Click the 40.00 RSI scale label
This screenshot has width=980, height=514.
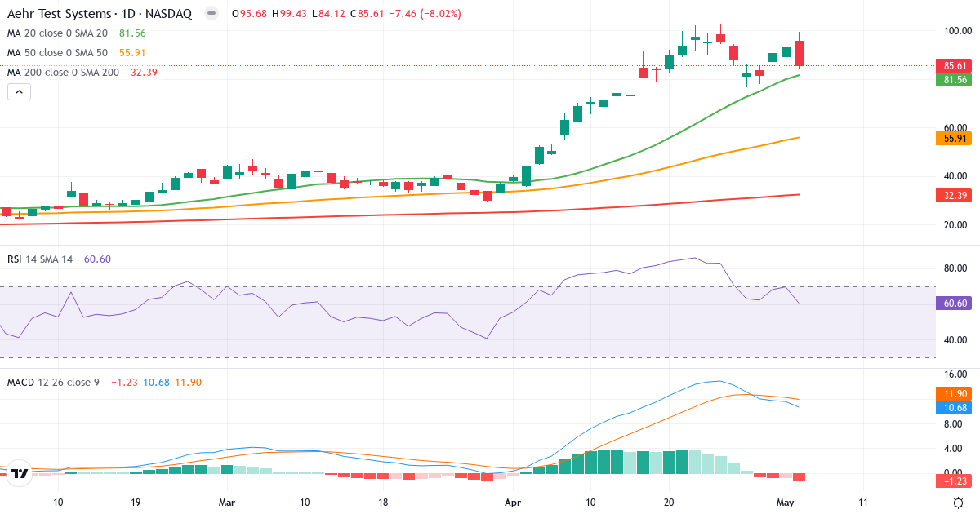pyautogui.click(x=955, y=340)
